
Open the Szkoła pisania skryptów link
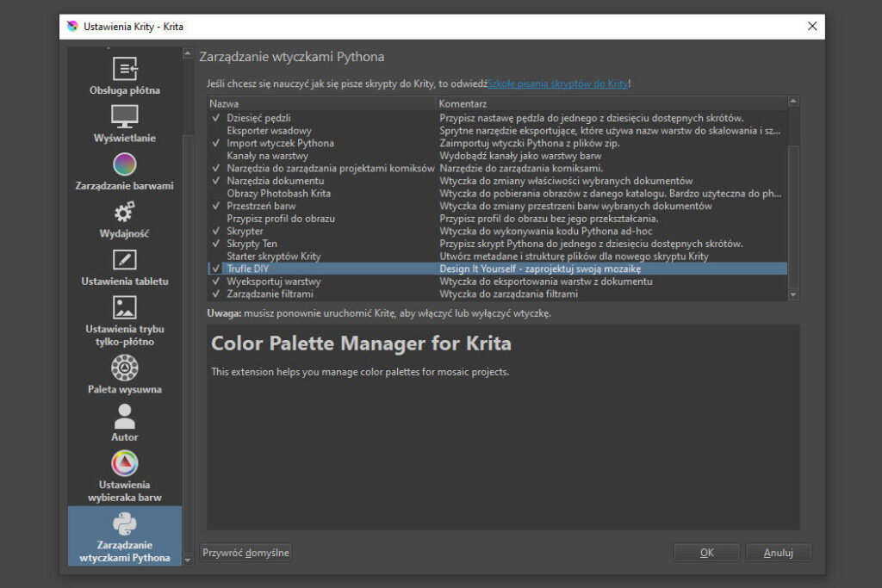[557, 84]
